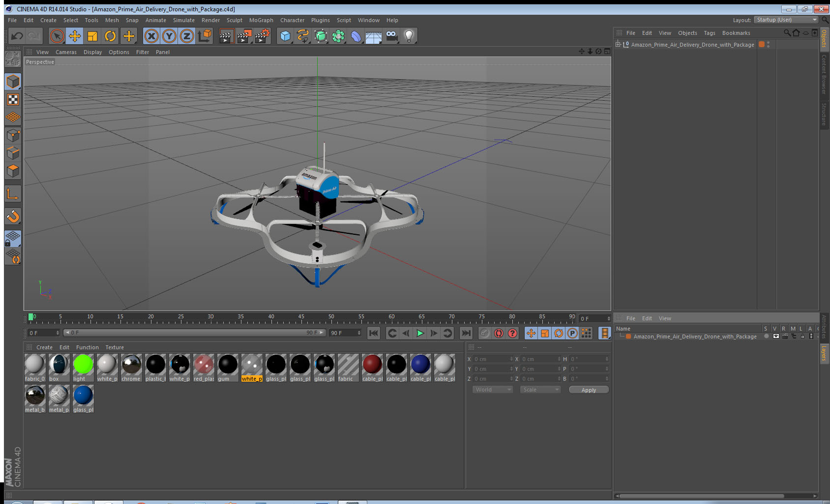
Task: Open the Simulate menu
Action: 184,20
